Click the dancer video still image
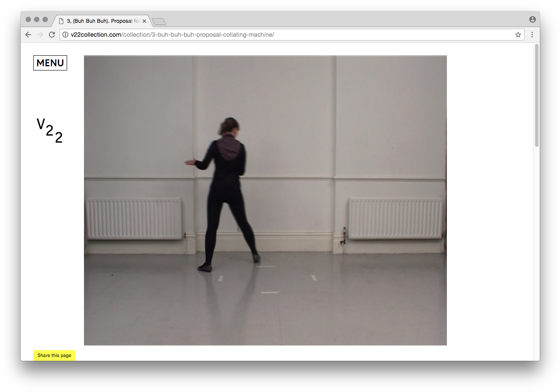Screen dimensions: 560x392 [265, 200]
